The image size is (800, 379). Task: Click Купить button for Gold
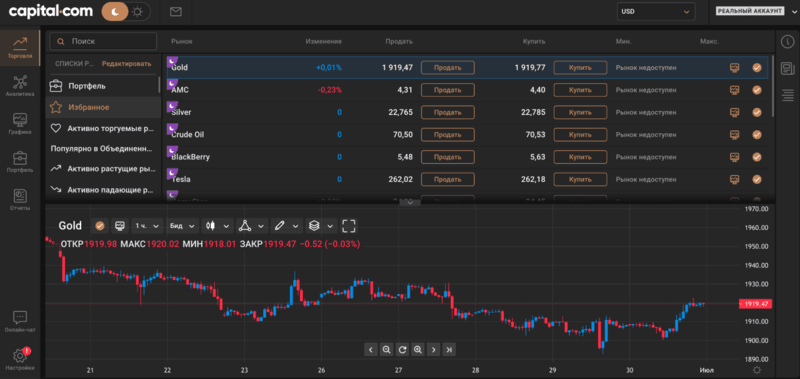coord(580,67)
